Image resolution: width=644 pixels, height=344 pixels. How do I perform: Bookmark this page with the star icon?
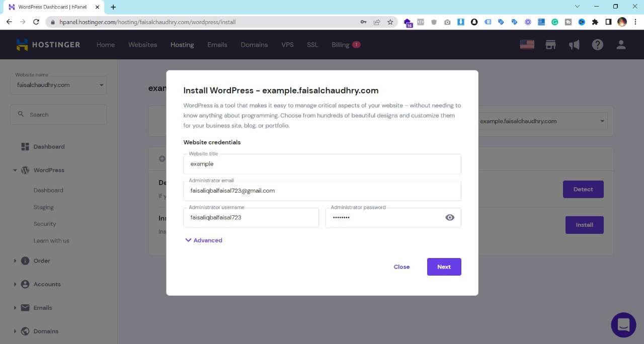tap(390, 22)
